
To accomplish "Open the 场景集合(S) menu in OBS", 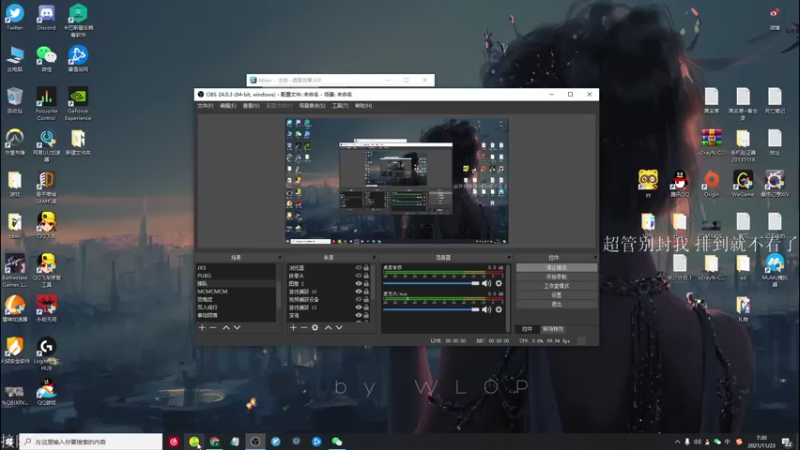I will [x=312, y=106].
